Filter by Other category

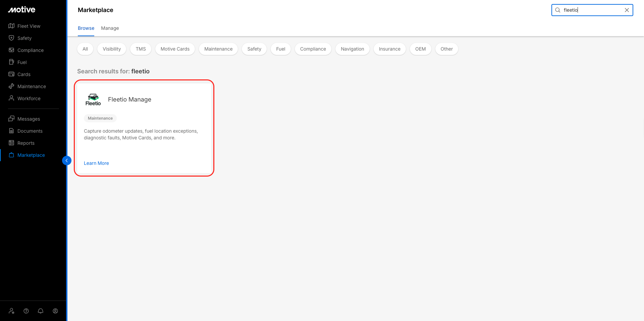coord(447,49)
